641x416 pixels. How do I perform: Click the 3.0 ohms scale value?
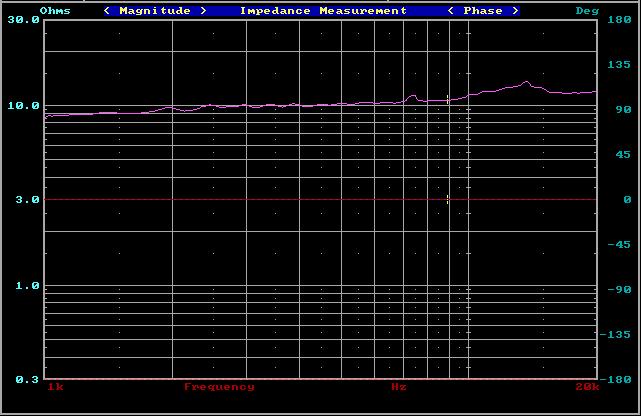tap(28, 200)
